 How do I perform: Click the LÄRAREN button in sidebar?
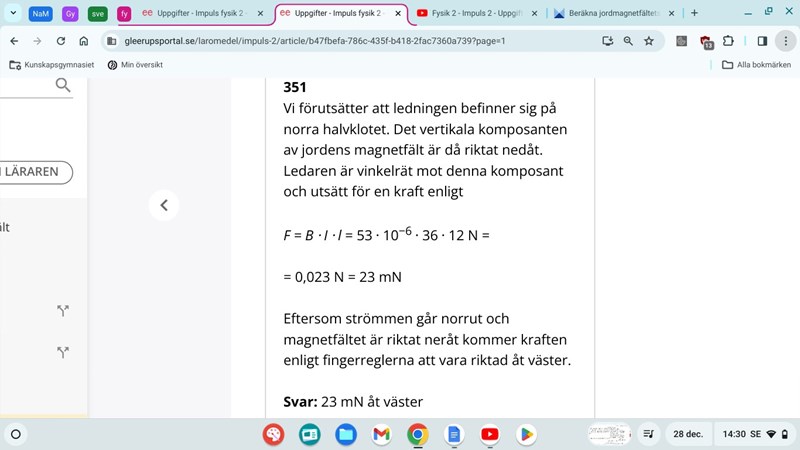click(34, 172)
